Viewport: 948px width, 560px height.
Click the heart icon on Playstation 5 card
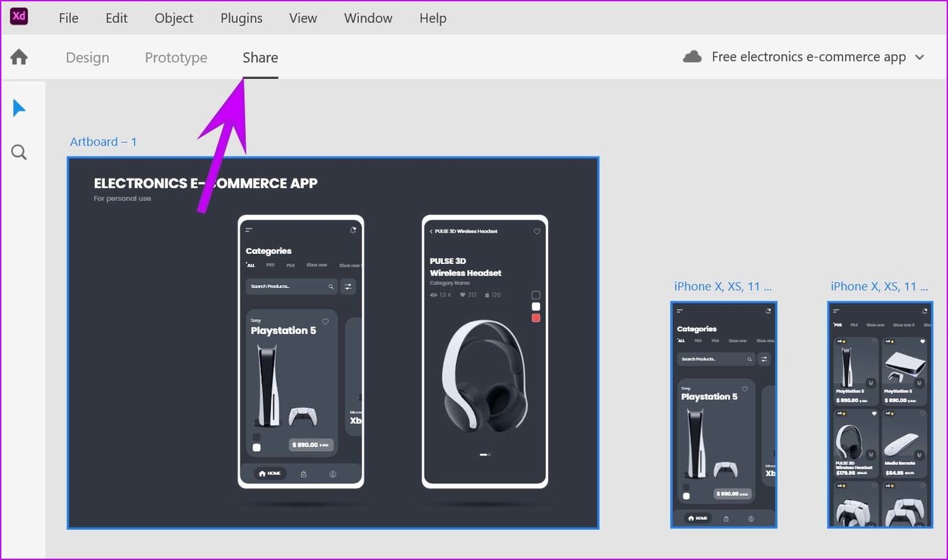[x=326, y=322]
